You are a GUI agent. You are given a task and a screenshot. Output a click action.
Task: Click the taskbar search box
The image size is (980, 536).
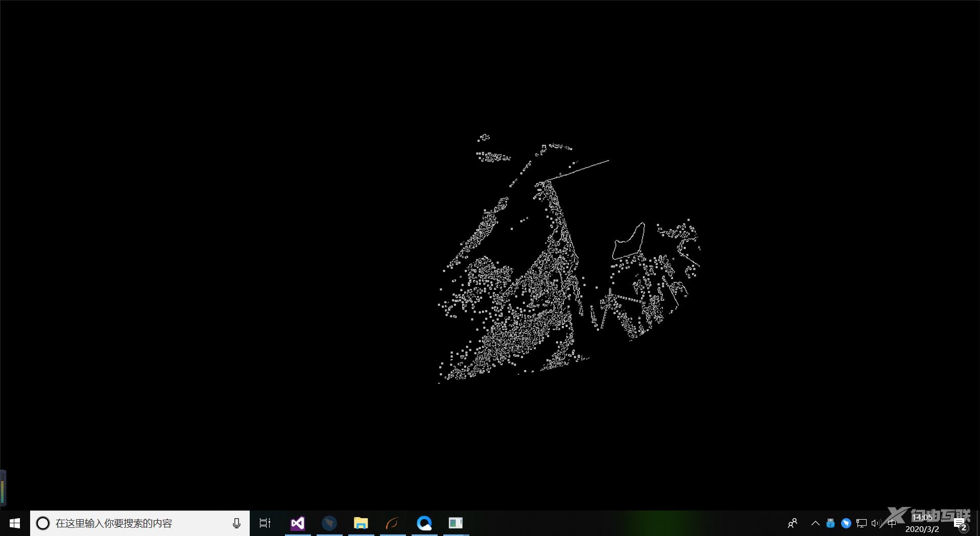tap(140, 523)
